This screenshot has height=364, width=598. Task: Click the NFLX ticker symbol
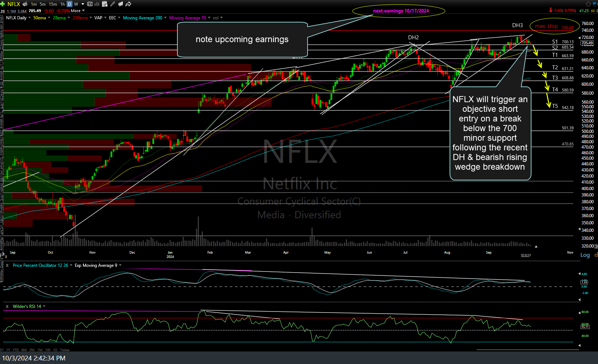pyautogui.click(x=14, y=4)
